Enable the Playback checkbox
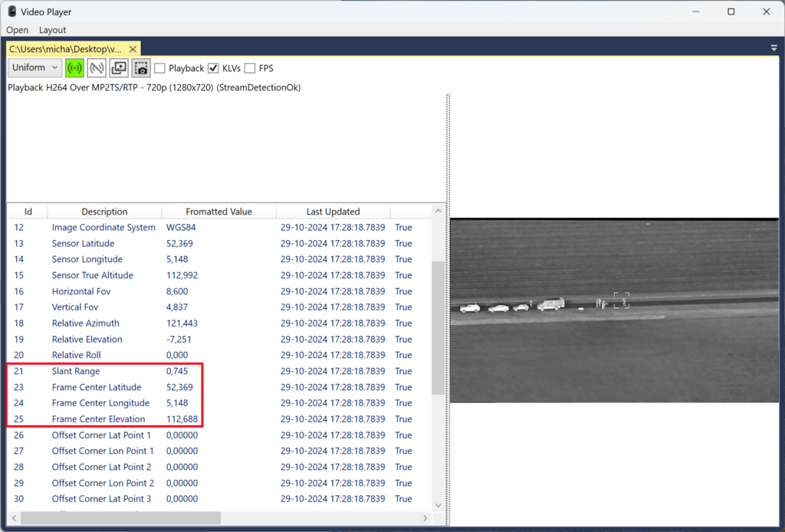This screenshot has height=532, width=785. click(160, 68)
